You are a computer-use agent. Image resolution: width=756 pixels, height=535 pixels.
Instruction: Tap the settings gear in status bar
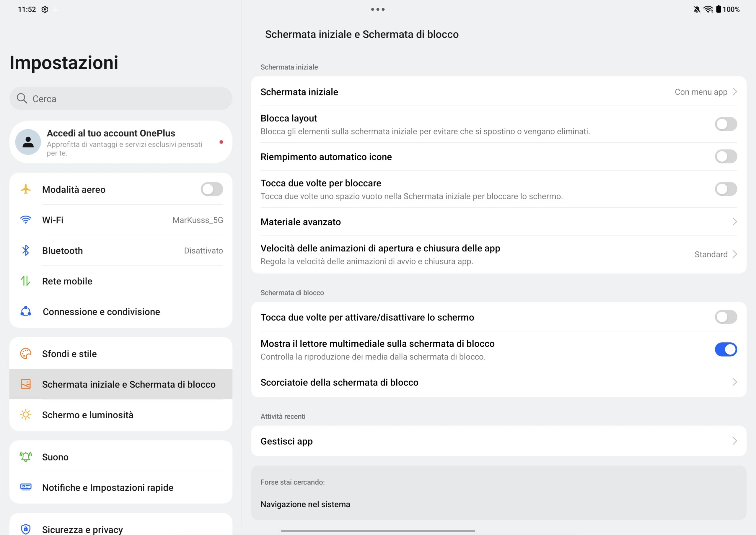[x=45, y=9]
